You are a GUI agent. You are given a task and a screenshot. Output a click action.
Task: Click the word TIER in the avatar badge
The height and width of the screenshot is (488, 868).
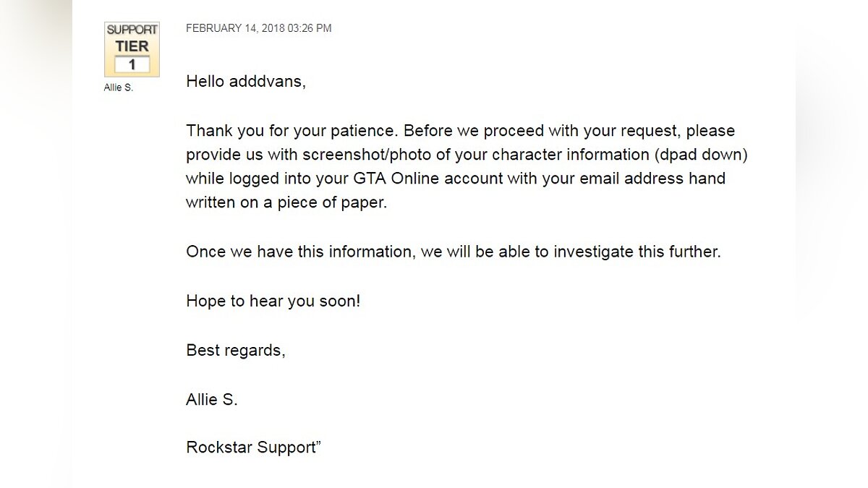coord(132,45)
